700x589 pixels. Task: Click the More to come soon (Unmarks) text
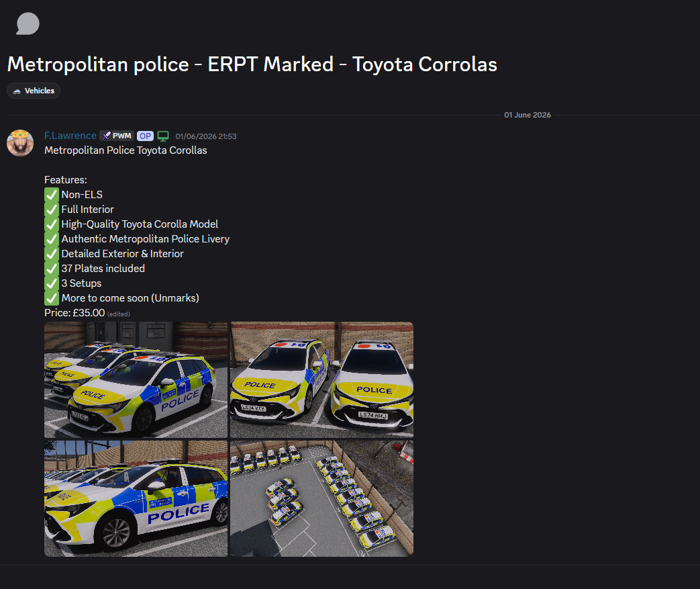(x=130, y=298)
